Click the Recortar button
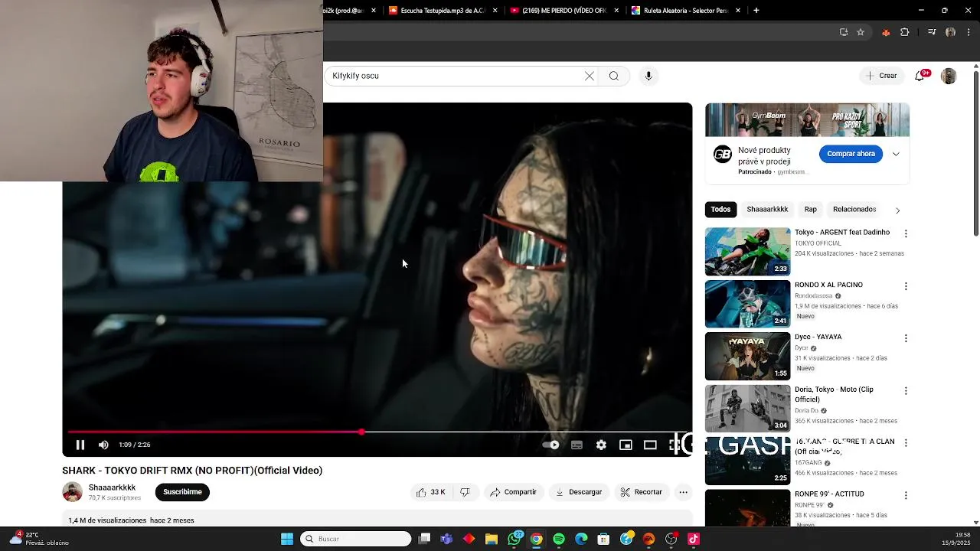 click(642, 492)
